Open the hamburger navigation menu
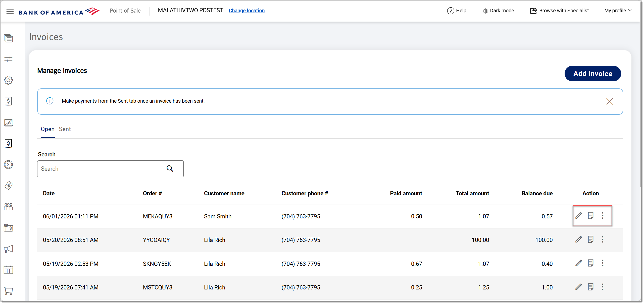The image size is (644, 304). [x=10, y=12]
